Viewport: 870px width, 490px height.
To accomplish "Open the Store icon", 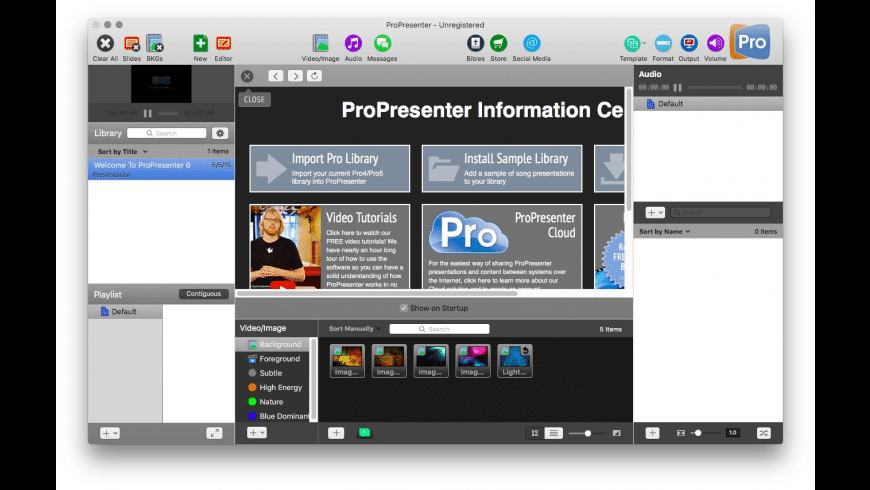I will (498, 43).
